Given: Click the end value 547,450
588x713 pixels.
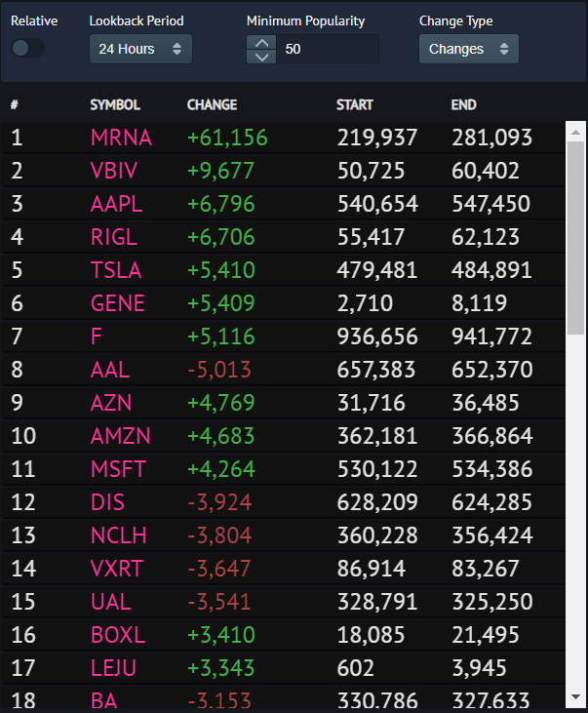Looking at the screenshot, I should [491, 204].
